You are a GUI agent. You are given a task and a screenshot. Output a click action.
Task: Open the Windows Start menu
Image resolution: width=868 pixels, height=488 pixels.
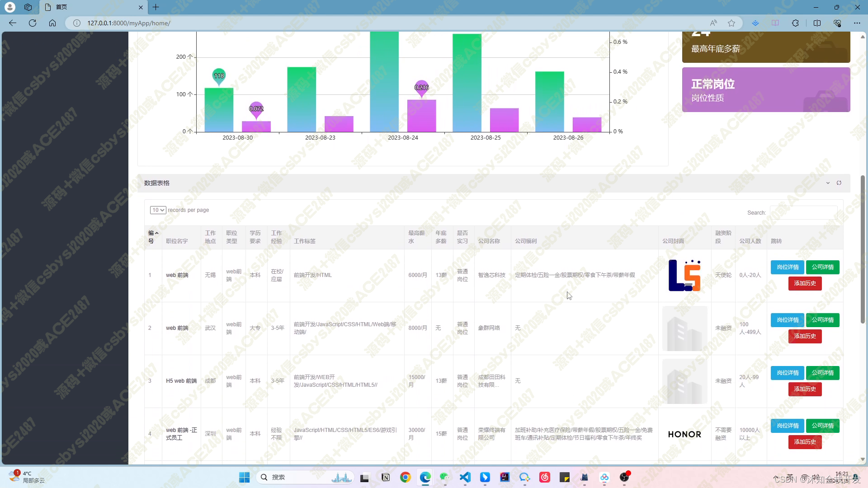(244, 477)
